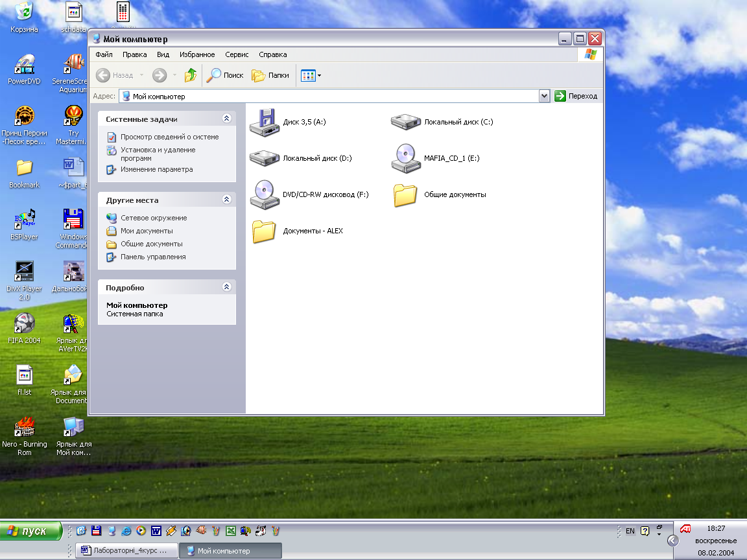Open the Forward history dropdown arrow
Viewport: 747px width, 560px height.
(174, 75)
